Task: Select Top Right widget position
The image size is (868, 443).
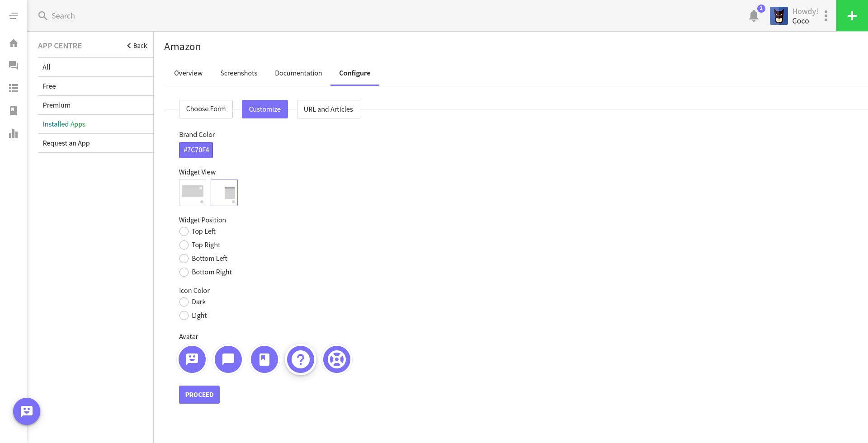Action: [184, 245]
